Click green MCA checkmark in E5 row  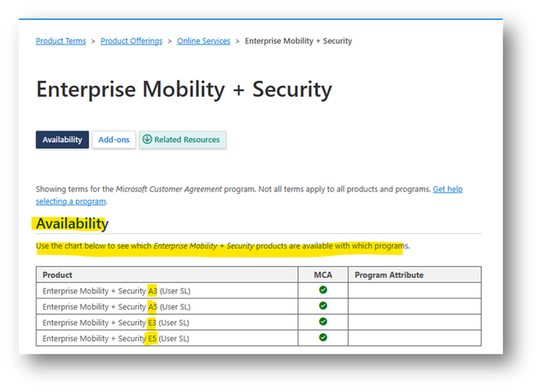pos(323,337)
